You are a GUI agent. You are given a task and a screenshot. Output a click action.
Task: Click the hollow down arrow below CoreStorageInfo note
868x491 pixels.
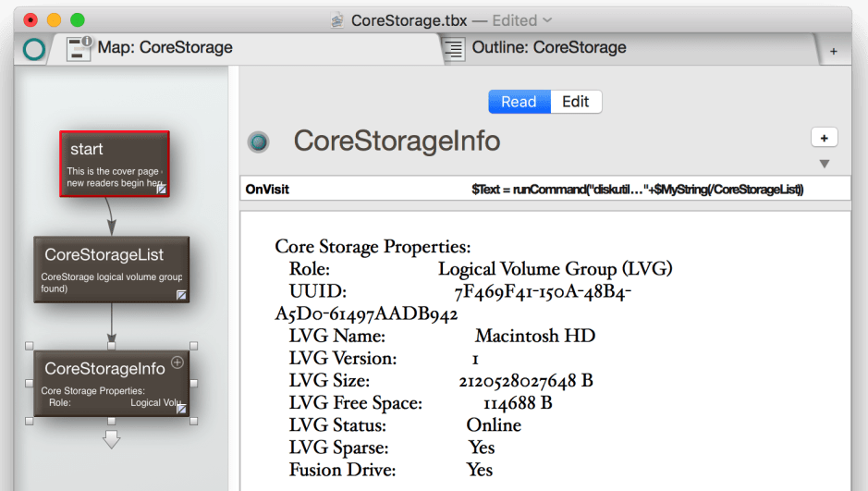click(x=111, y=439)
